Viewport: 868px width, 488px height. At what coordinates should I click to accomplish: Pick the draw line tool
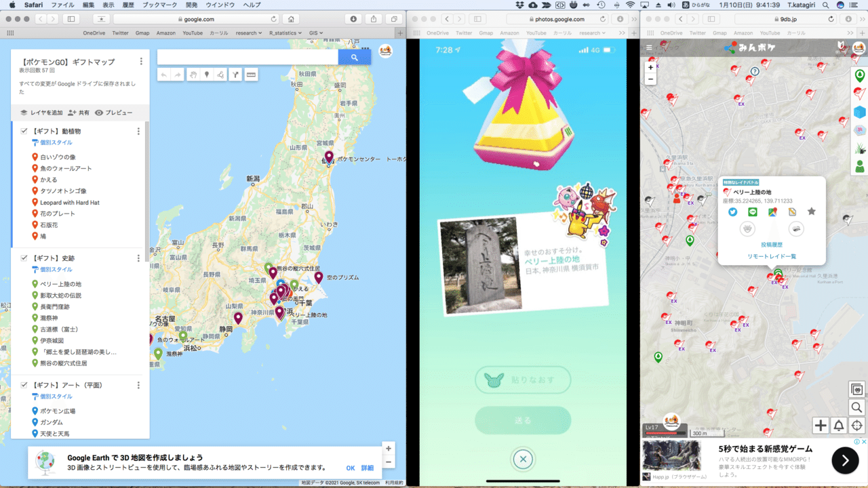point(221,75)
